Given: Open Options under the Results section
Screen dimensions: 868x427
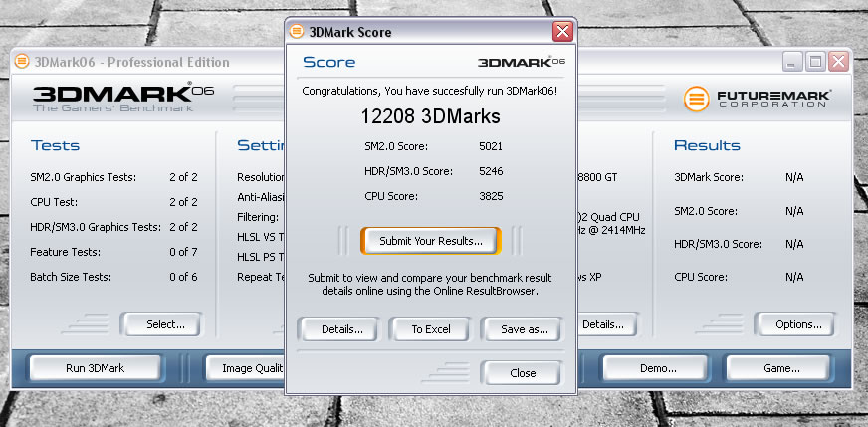Looking at the screenshot, I should coord(795,324).
